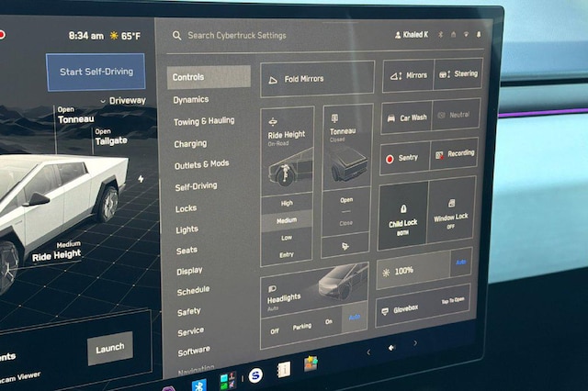The height and width of the screenshot is (391, 588).
Task: Open Outlets & Mods settings
Action: [202, 164]
